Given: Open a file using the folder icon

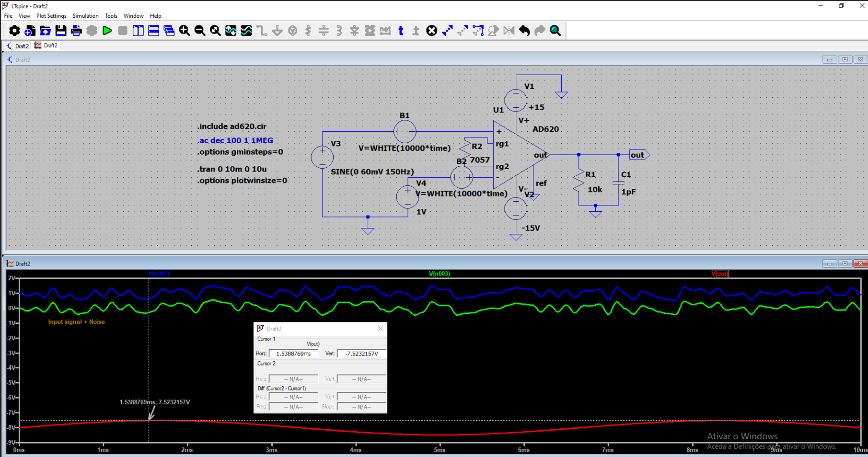Looking at the screenshot, I should coord(45,31).
